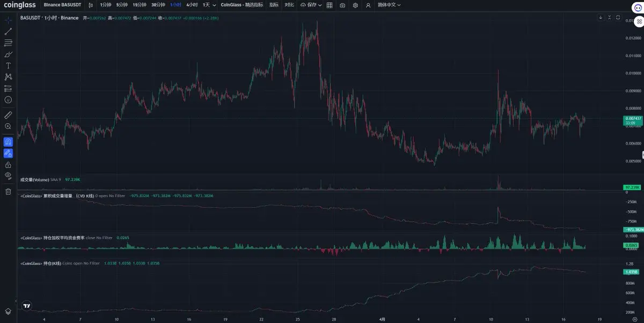Select the brush drawing tool
The image size is (644, 323).
click(8, 54)
